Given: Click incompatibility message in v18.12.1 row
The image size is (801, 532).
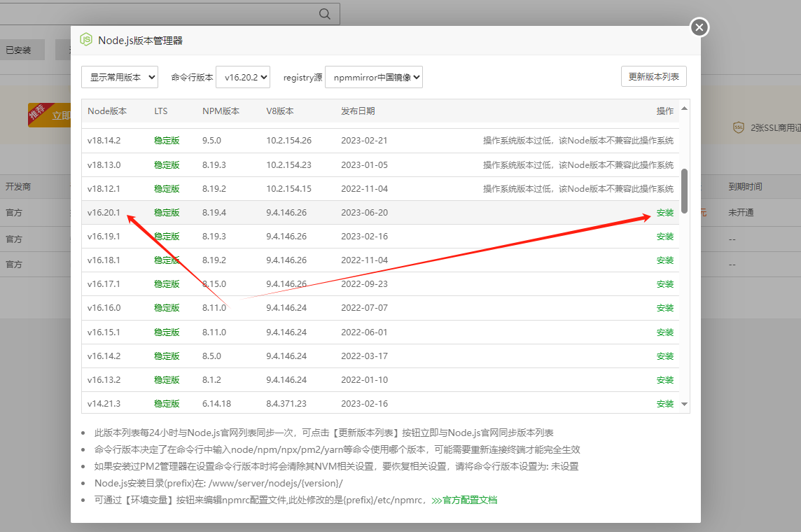Looking at the screenshot, I should [578, 188].
